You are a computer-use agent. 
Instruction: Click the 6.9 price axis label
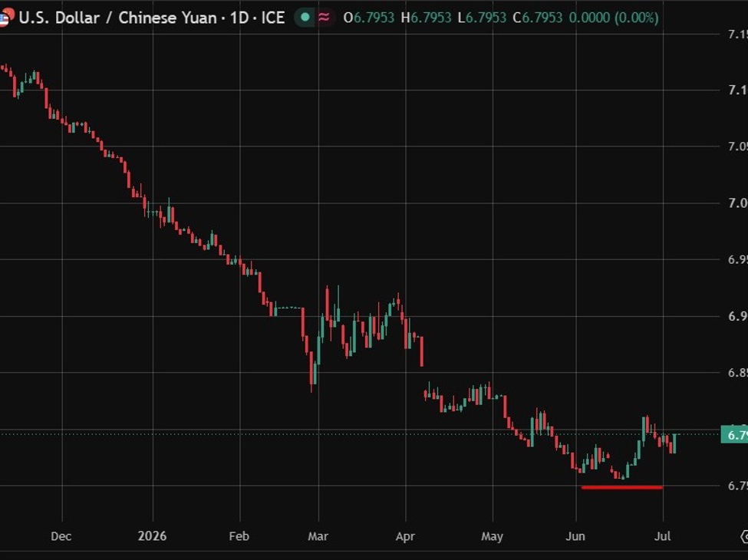tap(737, 316)
